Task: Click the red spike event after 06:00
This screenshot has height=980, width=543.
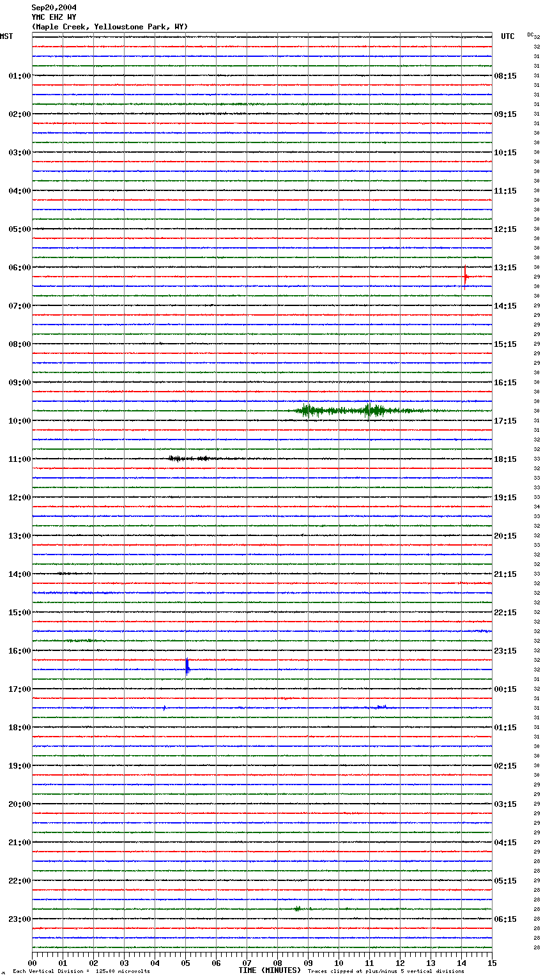Action: [466, 276]
